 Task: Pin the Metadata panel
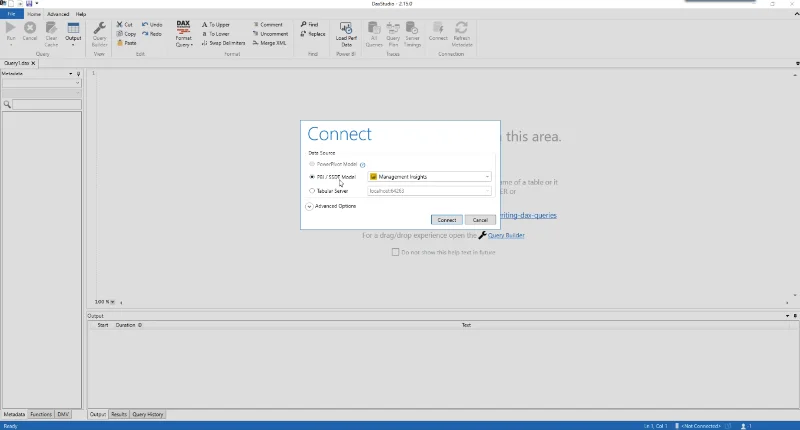(78, 73)
